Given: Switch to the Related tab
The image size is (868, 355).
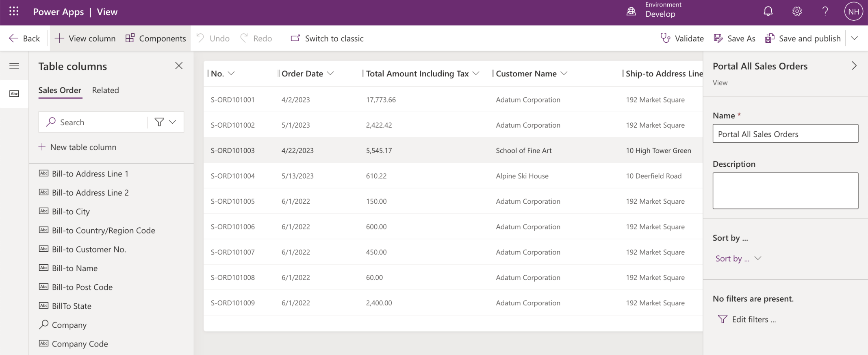Looking at the screenshot, I should click(x=105, y=90).
